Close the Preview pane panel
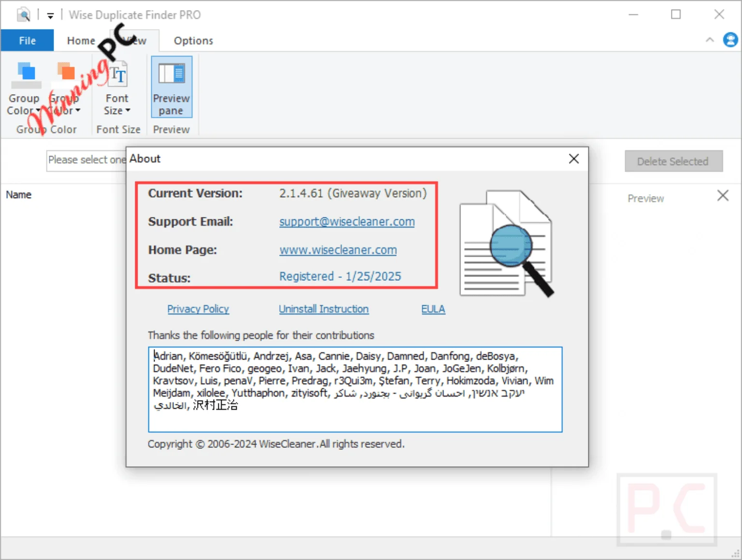Viewport: 742px width, 560px height. (723, 196)
